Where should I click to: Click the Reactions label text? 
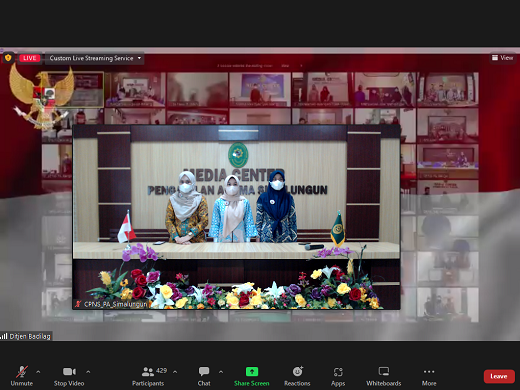point(297,383)
